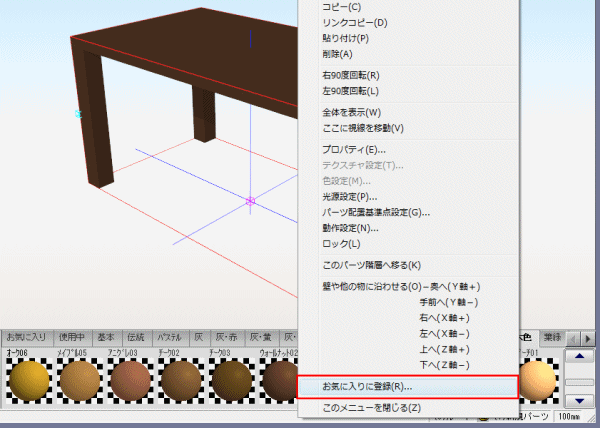Select the チーク03 dark wood material
The width and height of the screenshot is (600, 428).
tap(231, 380)
